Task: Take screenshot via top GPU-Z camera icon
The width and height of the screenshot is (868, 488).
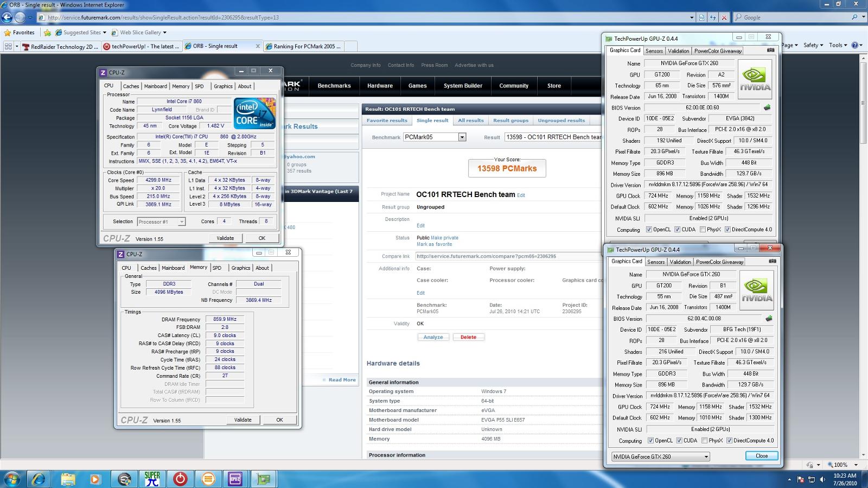Action: pos(770,50)
